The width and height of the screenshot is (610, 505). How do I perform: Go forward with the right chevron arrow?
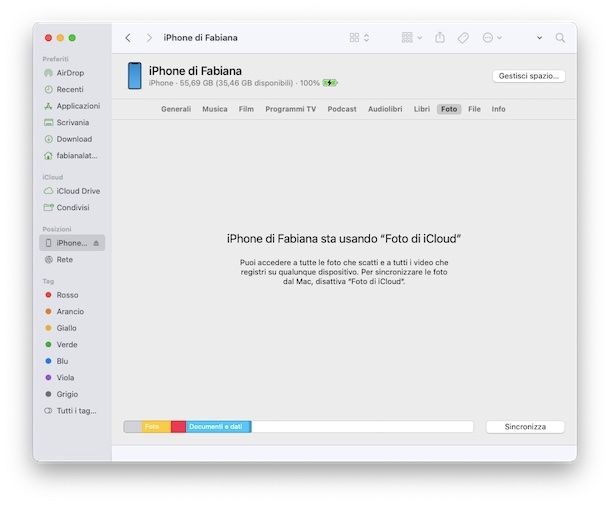[x=149, y=38]
